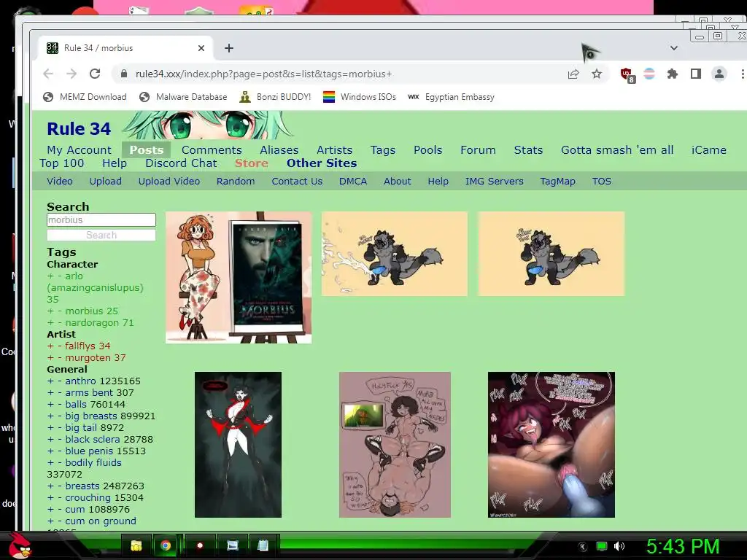This screenshot has height=560, width=747.
Task: Click the browser forward arrow
Action: click(x=71, y=74)
